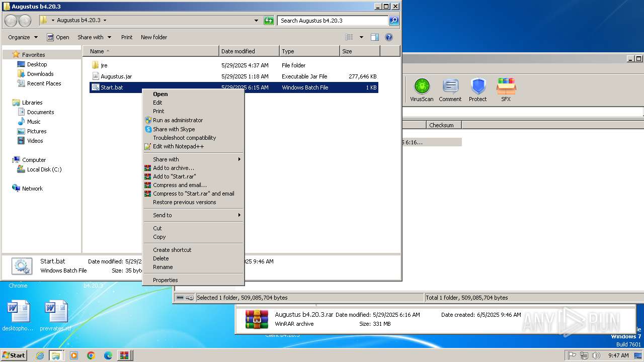This screenshot has width=644, height=362.
Task: Open Microsoft Edge from the taskbar
Action: point(108,355)
